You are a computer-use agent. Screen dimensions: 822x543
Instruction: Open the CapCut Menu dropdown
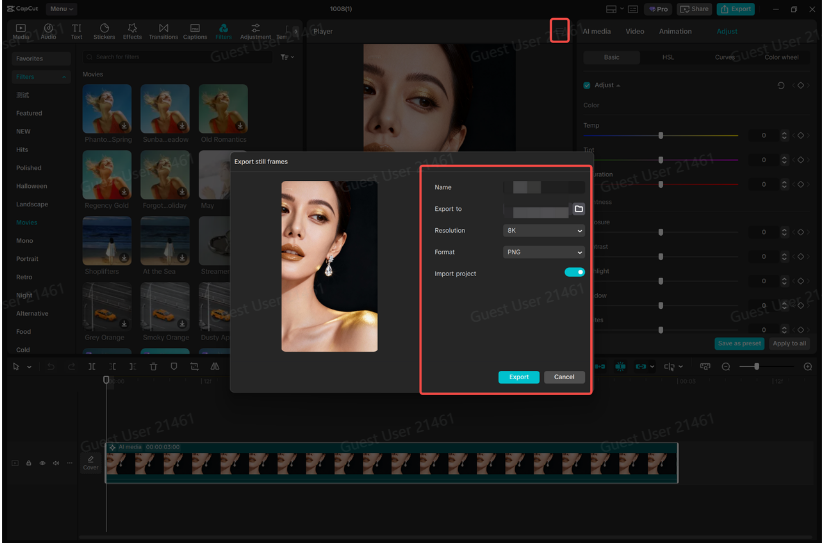(x=60, y=9)
